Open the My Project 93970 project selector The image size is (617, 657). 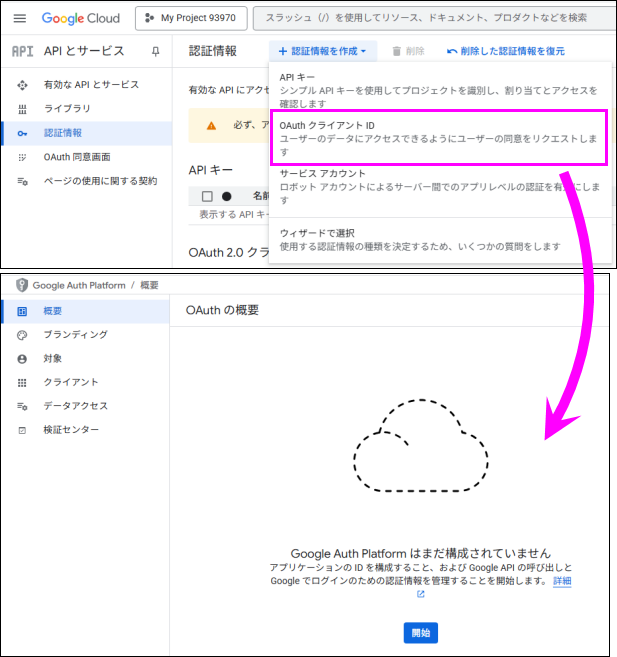pyautogui.click(x=191, y=18)
